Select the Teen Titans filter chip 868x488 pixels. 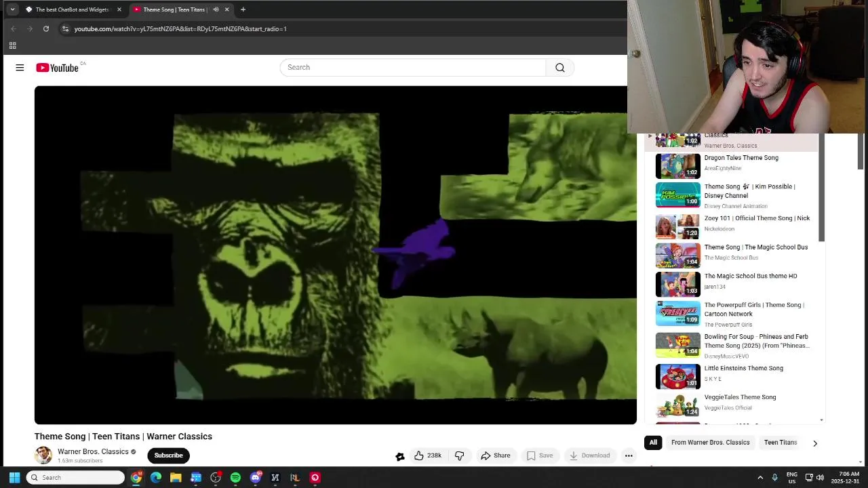coord(781,443)
